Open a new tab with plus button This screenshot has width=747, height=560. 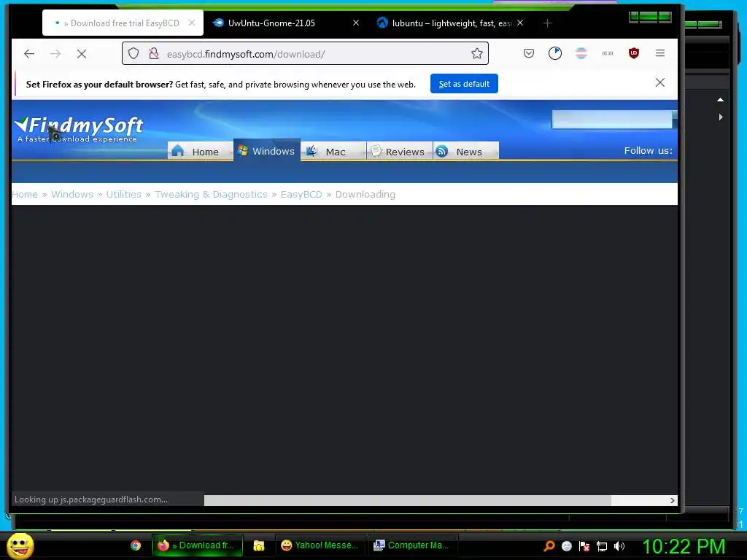point(547,23)
